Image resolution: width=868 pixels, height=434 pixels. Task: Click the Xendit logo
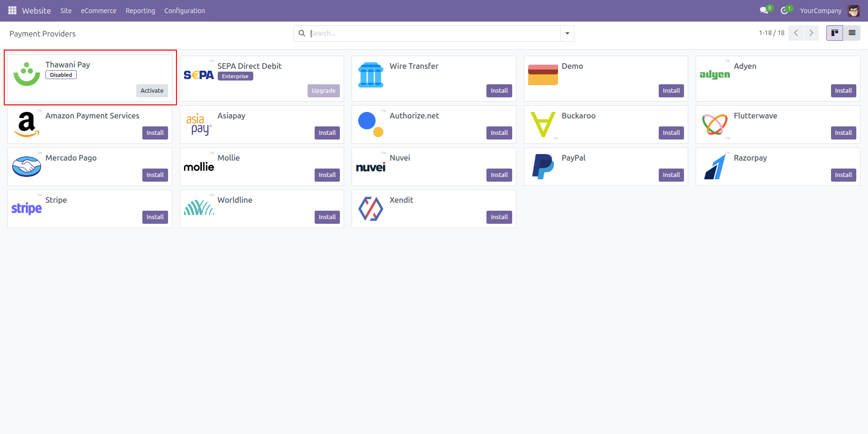(371, 208)
